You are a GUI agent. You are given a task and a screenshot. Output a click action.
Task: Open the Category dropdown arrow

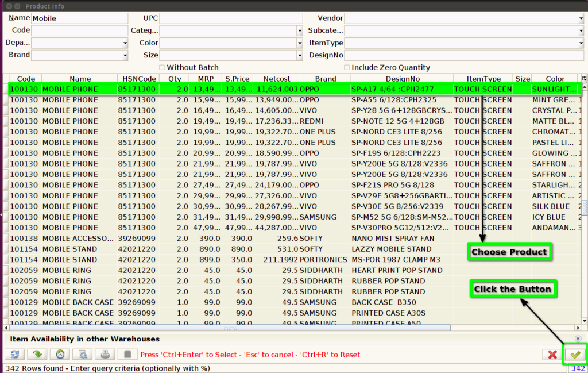coord(300,30)
